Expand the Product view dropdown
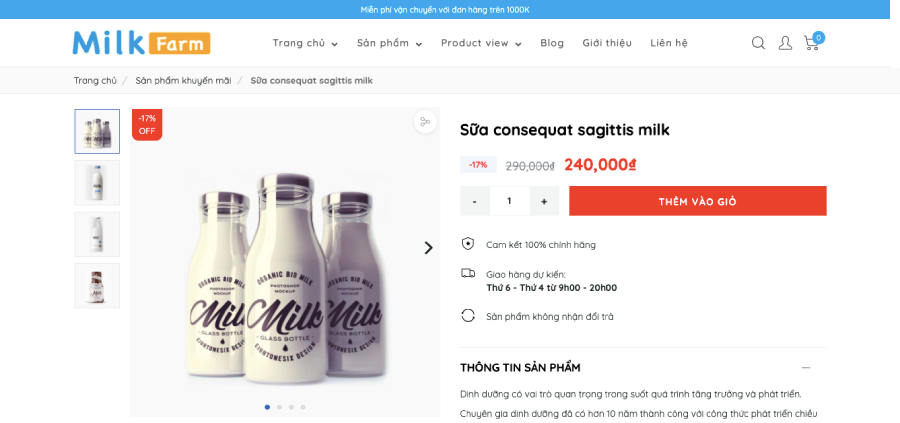 (x=481, y=43)
